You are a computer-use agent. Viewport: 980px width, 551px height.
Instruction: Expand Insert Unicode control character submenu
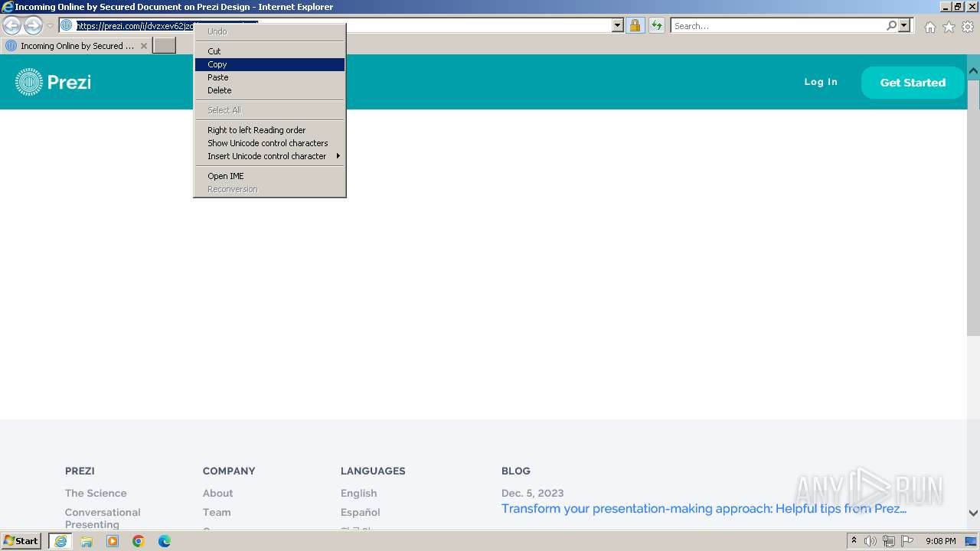[x=269, y=156]
